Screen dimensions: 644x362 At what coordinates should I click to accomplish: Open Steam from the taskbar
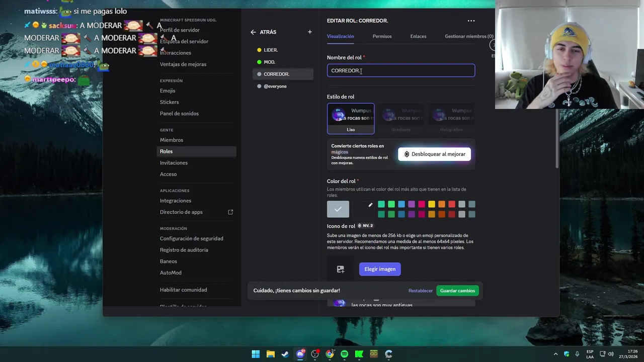[285, 354]
